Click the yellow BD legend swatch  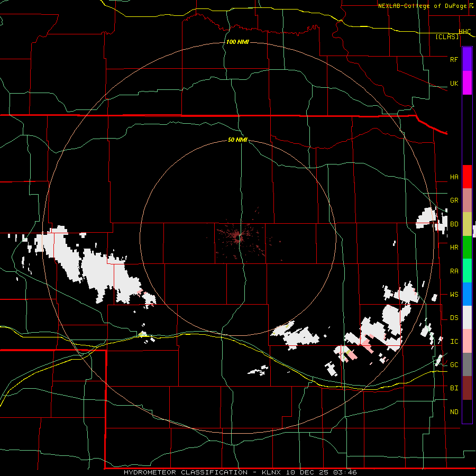(467, 224)
